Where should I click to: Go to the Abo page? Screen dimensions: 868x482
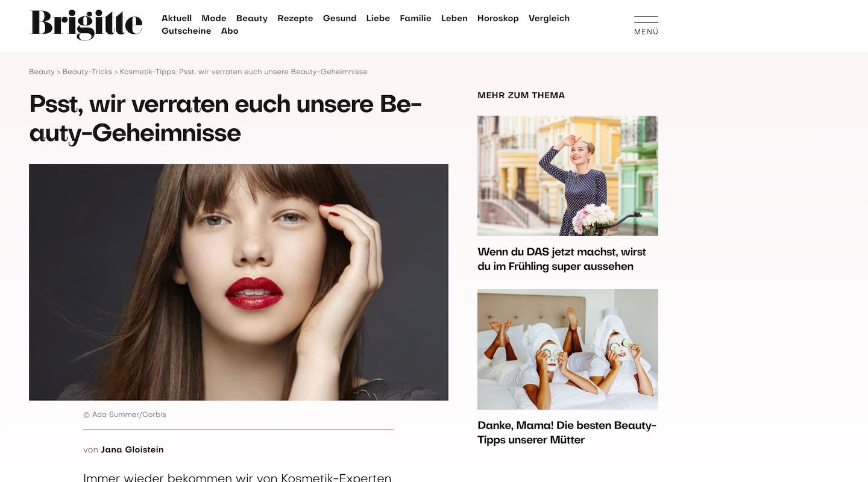click(230, 31)
